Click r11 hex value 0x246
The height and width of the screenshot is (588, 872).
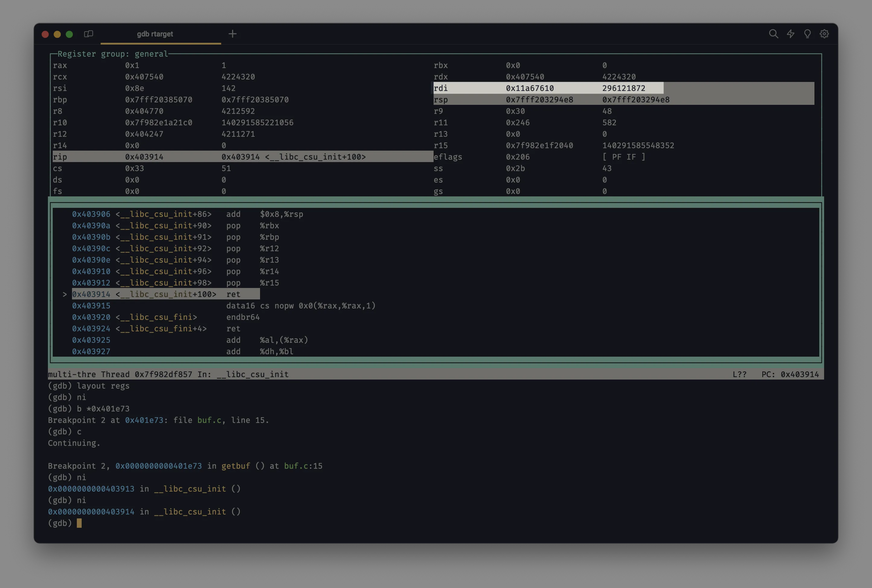coord(518,123)
